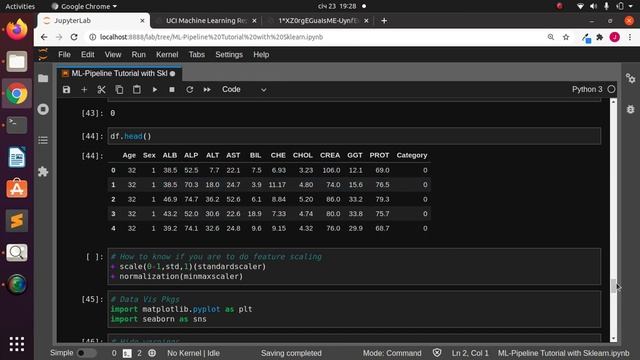Viewport: 640px width, 360px height.
Task: Open Chrome three-dot menu
Action: [x=630, y=37]
